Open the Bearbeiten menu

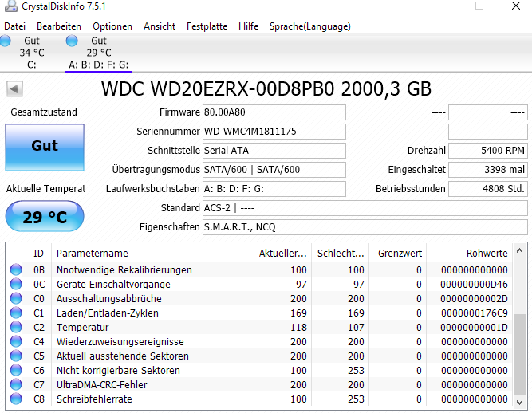point(59,26)
